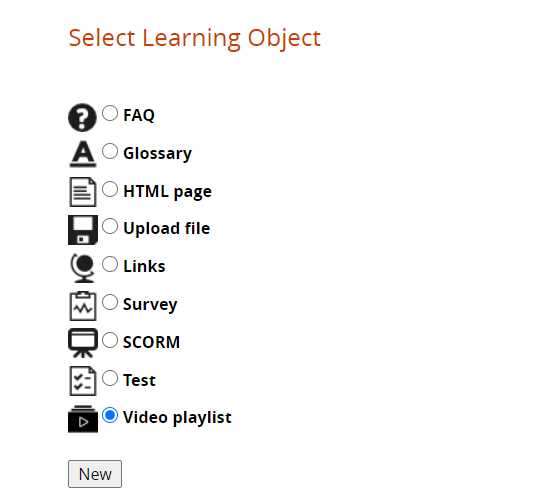The width and height of the screenshot is (545, 501).
Task: Select the Links radio button
Action: click(110, 264)
